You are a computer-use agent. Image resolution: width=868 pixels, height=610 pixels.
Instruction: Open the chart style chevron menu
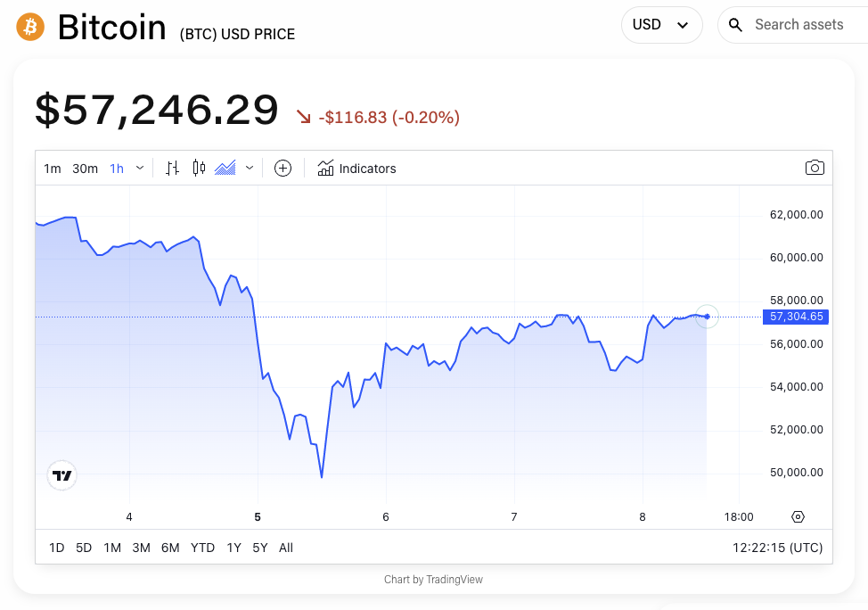coord(250,168)
